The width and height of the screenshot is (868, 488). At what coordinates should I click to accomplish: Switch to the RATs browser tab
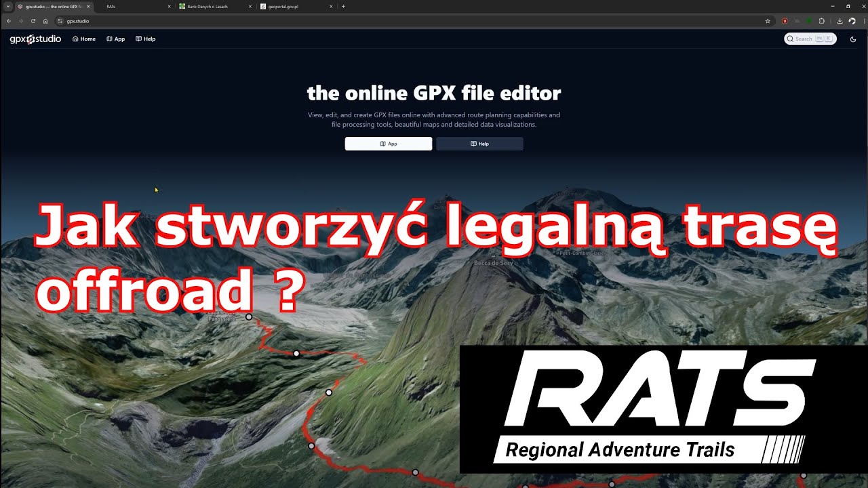point(134,6)
